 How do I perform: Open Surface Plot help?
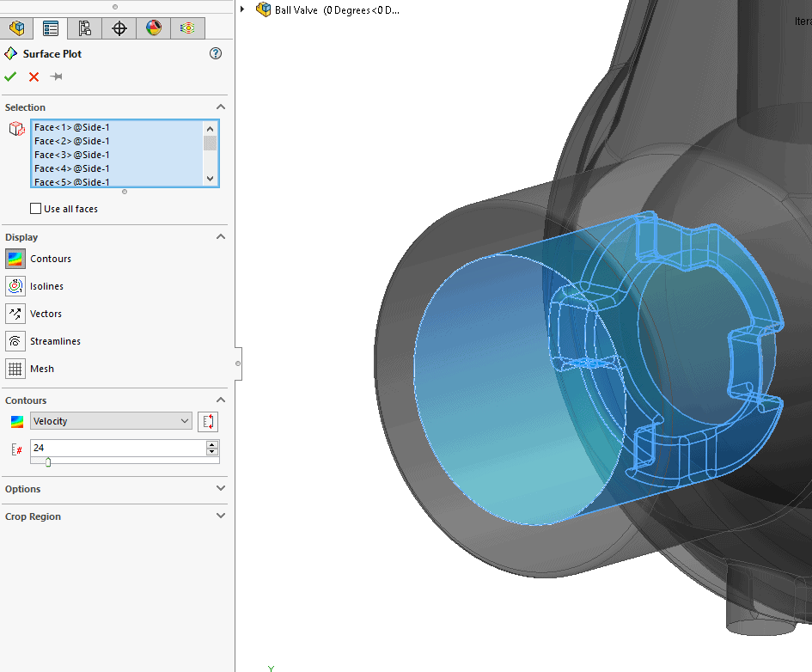click(x=216, y=53)
